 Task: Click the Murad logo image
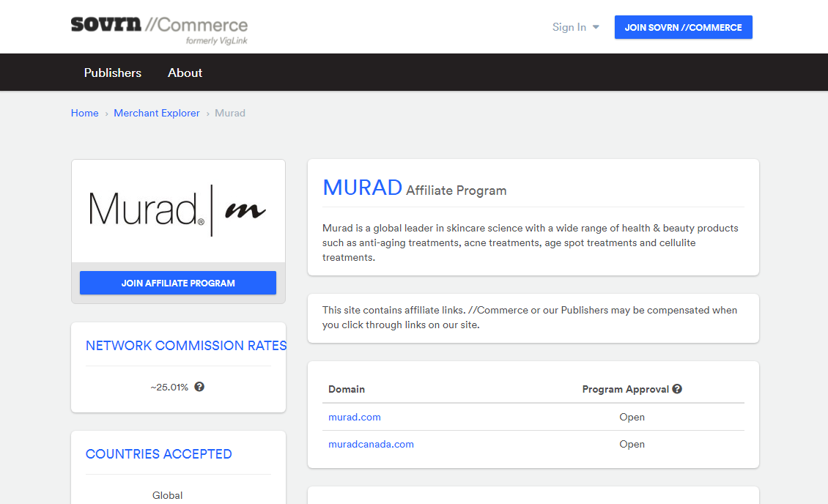coord(178,210)
